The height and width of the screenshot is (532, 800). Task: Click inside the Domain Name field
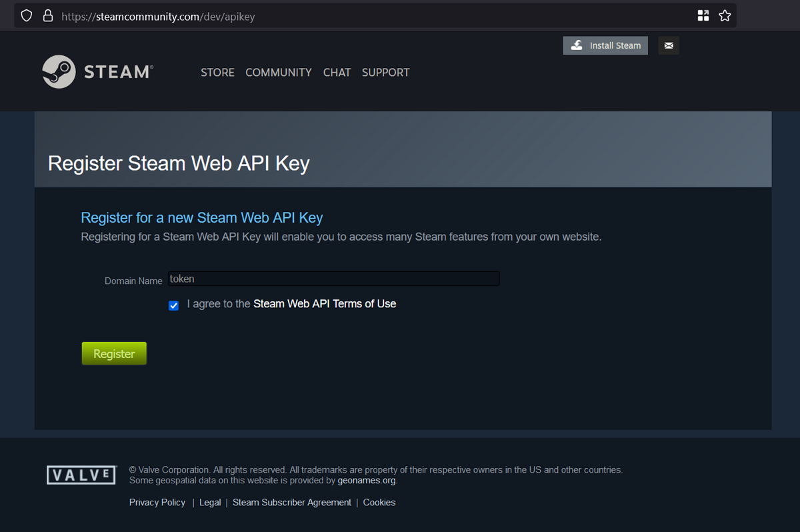coord(333,279)
